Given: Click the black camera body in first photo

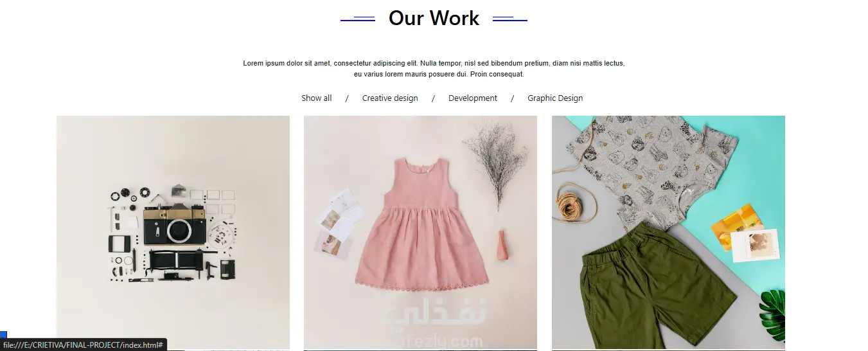Looking at the screenshot, I should [x=173, y=227].
